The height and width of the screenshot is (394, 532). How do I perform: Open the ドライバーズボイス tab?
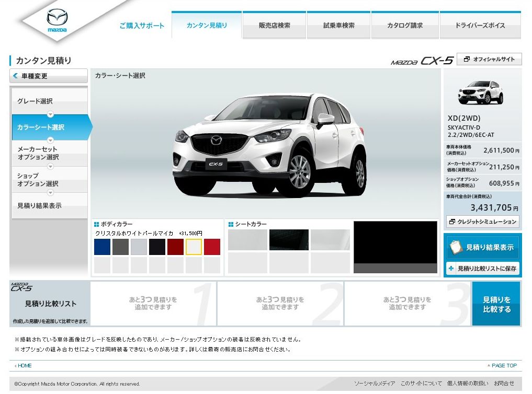[480, 25]
